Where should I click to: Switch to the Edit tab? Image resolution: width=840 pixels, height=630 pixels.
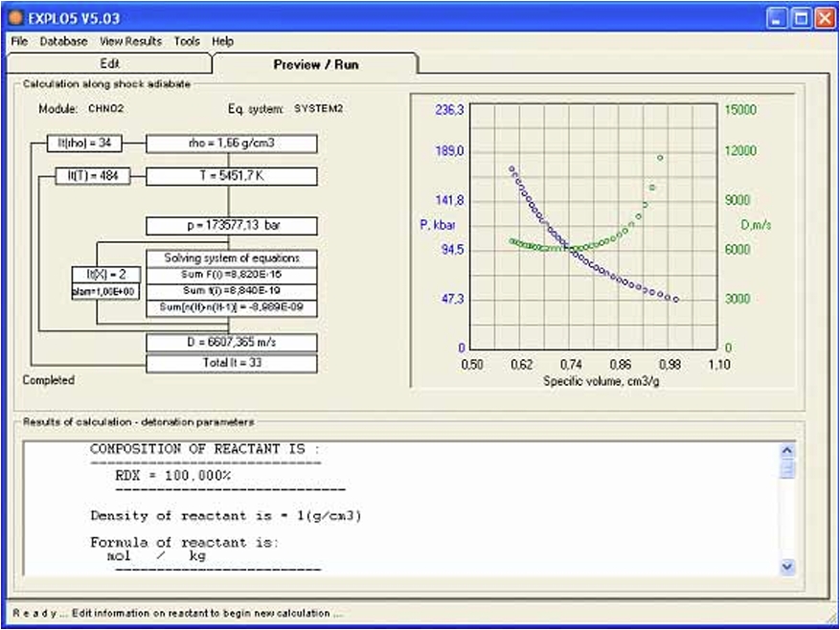(x=109, y=64)
